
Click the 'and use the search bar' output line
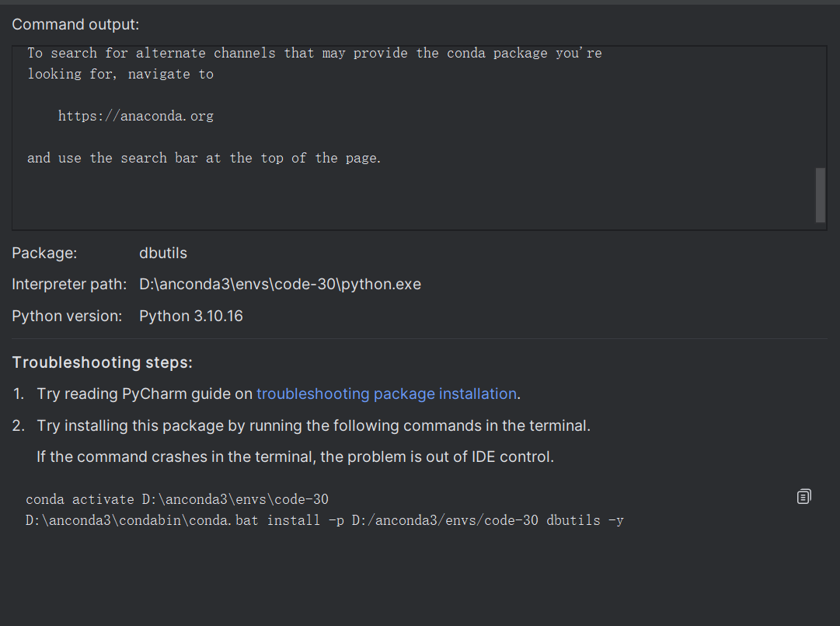click(x=204, y=158)
